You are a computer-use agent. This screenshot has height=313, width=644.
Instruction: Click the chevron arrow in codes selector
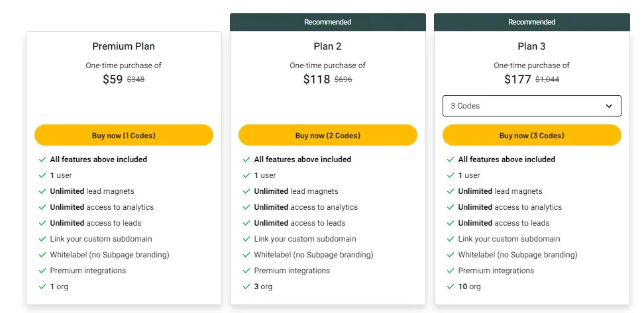point(609,106)
